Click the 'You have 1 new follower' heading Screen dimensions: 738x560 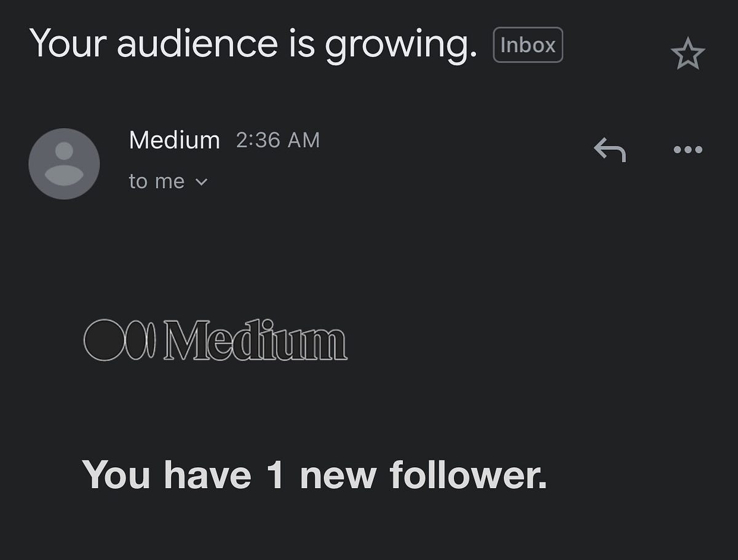click(x=315, y=474)
